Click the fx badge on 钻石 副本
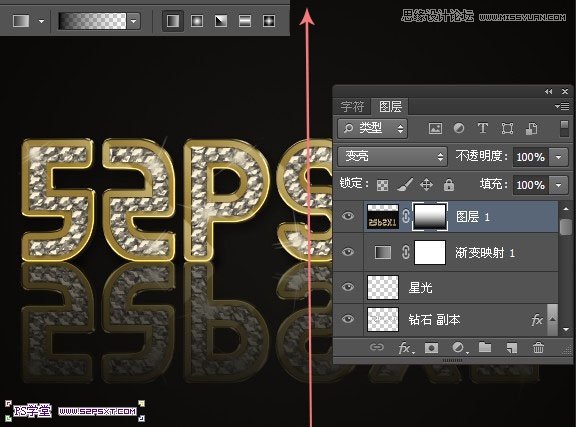576x427 pixels. coord(537,320)
